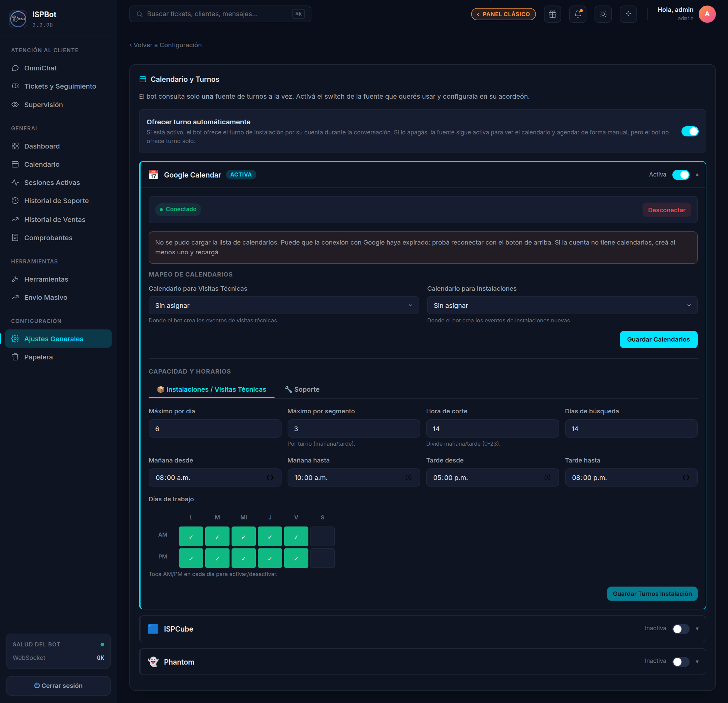Go to Sesiones Activas menu
This screenshot has width=728, height=703.
click(x=58, y=182)
